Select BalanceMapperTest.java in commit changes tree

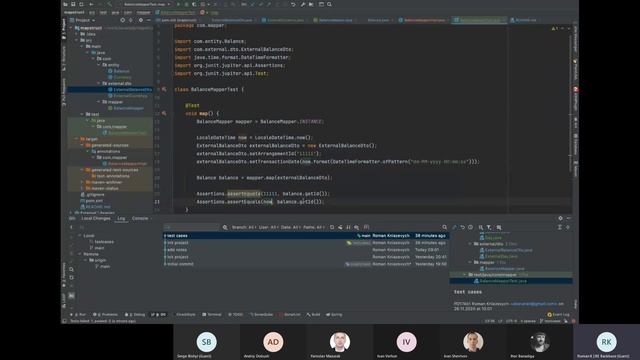point(511,281)
